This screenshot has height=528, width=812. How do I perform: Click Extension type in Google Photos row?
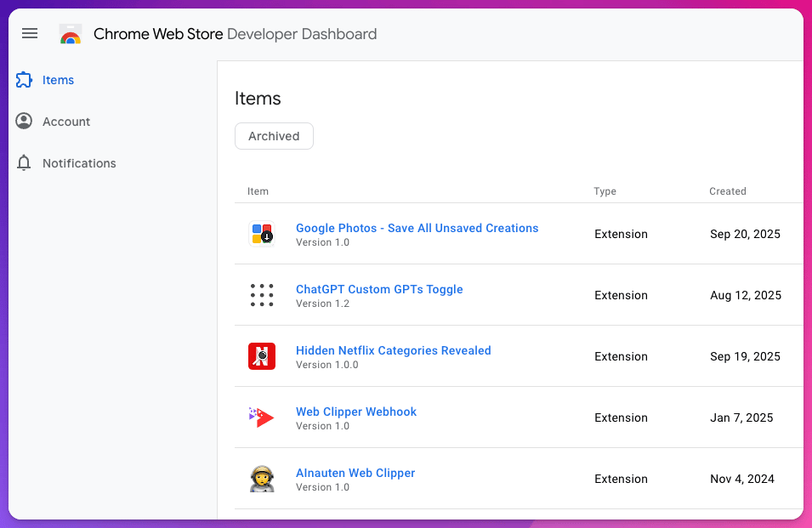[x=621, y=234]
